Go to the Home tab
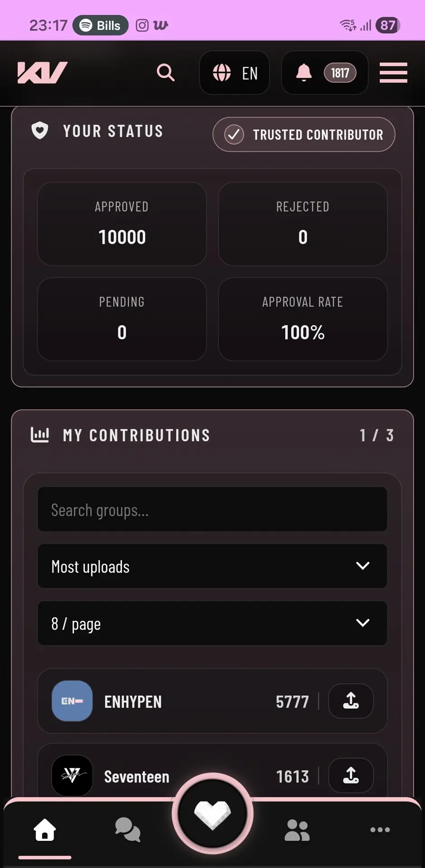The height and width of the screenshot is (868, 425). (x=45, y=831)
